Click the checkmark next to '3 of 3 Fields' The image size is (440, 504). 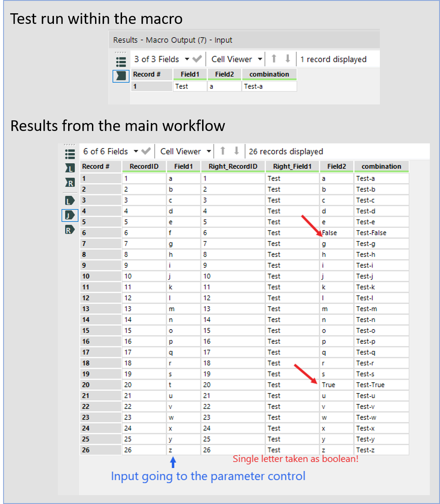[x=197, y=59]
